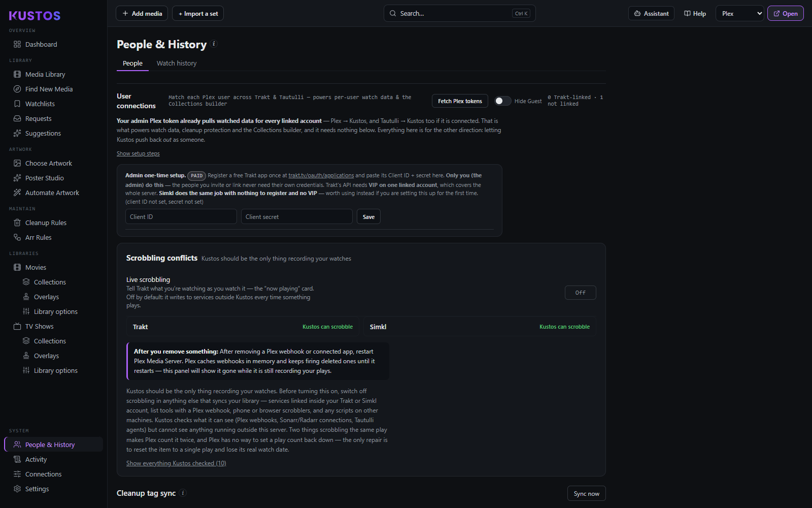Open the Assistant panel

(651, 14)
